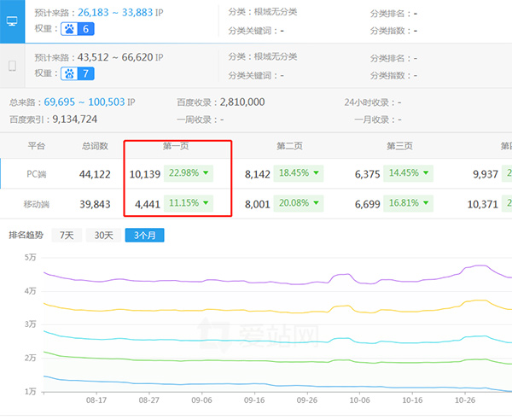Click Baidu index value 9,134,724

coord(75,120)
